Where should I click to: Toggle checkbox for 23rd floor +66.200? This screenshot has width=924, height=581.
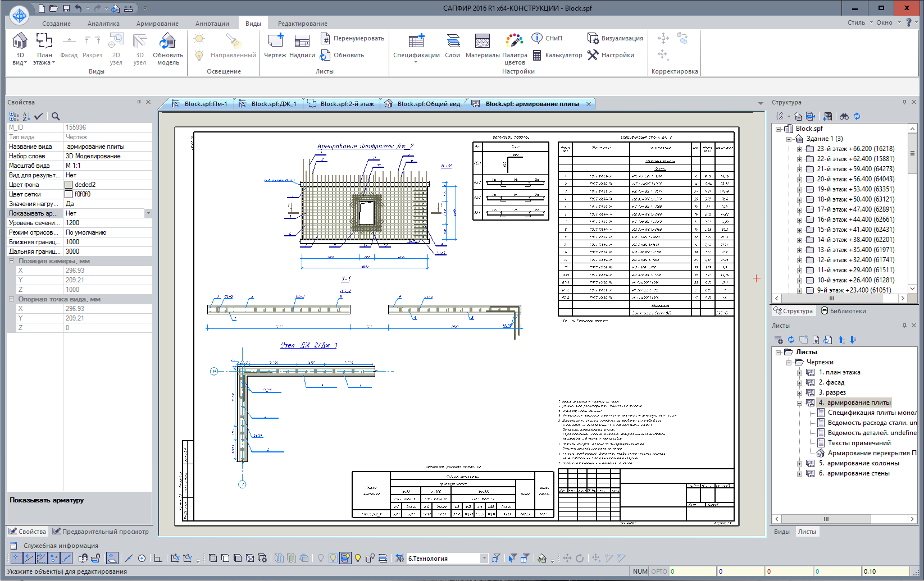[x=810, y=149]
